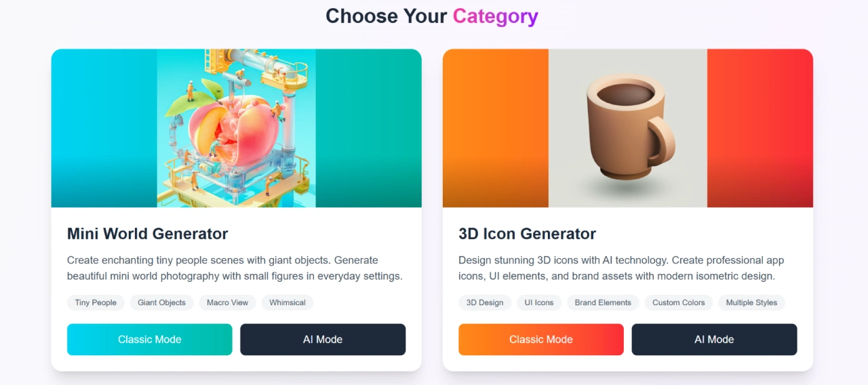Viewport: 868px width, 385px height.
Task: Select the Multiple Styles tag
Action: 751,302
